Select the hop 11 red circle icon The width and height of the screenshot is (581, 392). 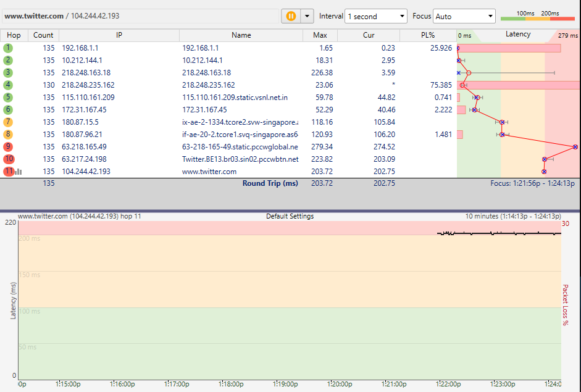(x=9, y=171)
